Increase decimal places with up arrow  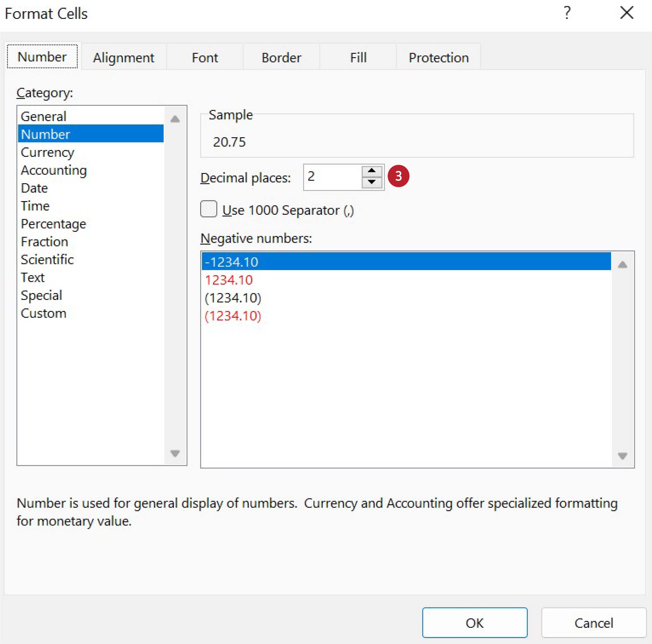371,171
